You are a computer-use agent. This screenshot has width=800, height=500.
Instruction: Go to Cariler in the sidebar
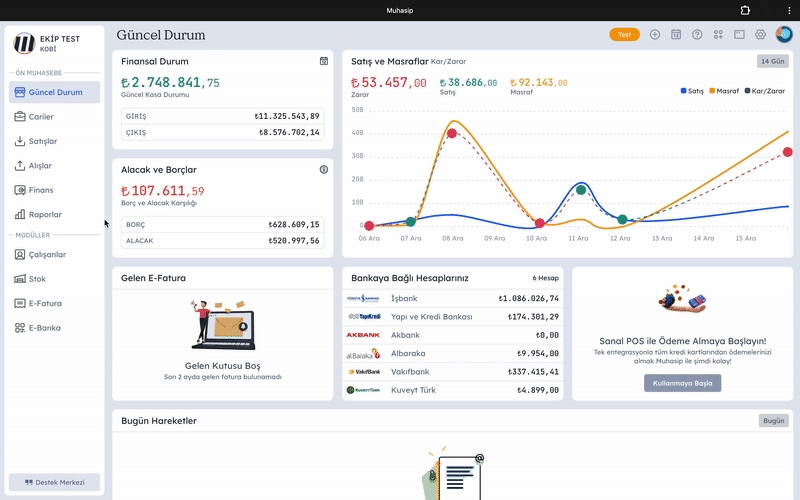coord(41,117)
